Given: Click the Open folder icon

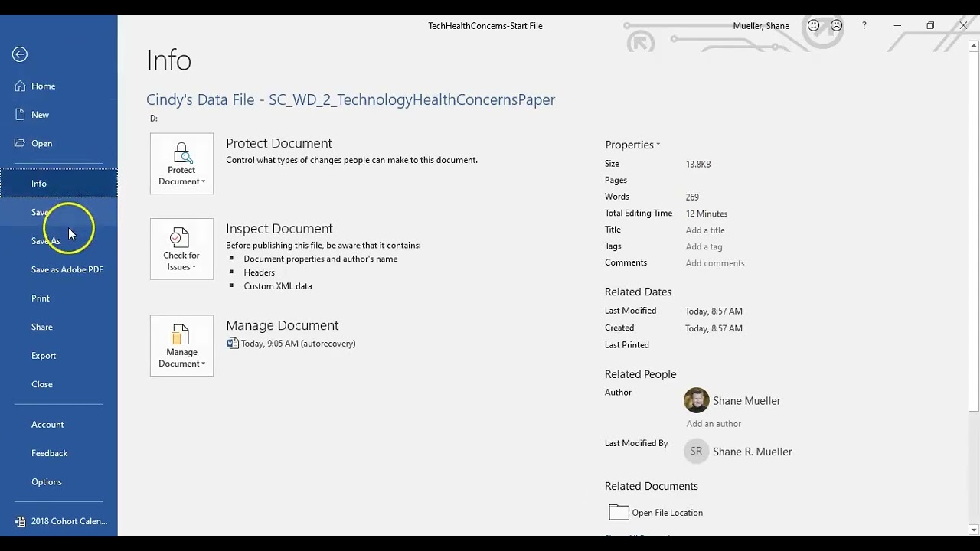Looking at the screenshot, I should [20, 143].
